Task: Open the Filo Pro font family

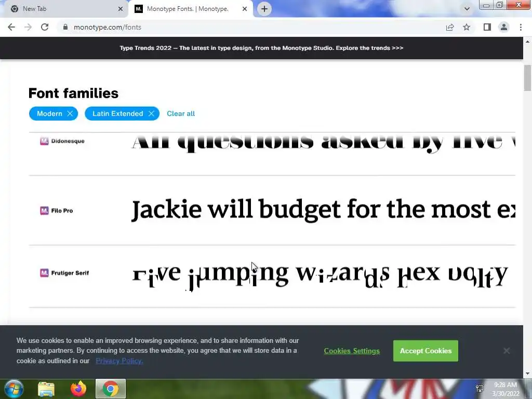Action: pos(62,211)
